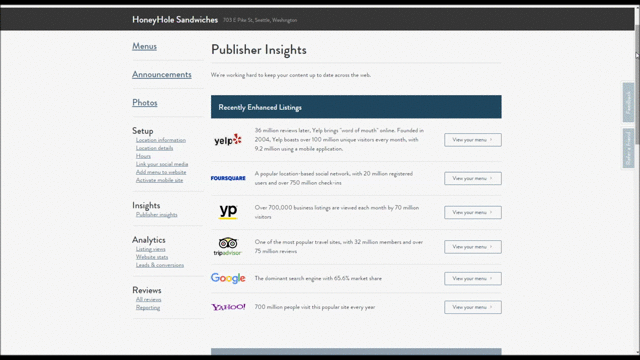Open Location information under Setup

(161, 140)
